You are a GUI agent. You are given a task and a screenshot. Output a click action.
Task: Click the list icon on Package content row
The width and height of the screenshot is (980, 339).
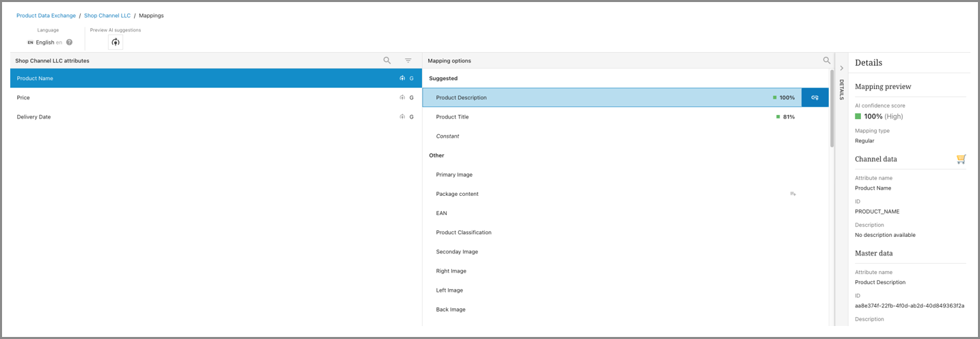793,194
